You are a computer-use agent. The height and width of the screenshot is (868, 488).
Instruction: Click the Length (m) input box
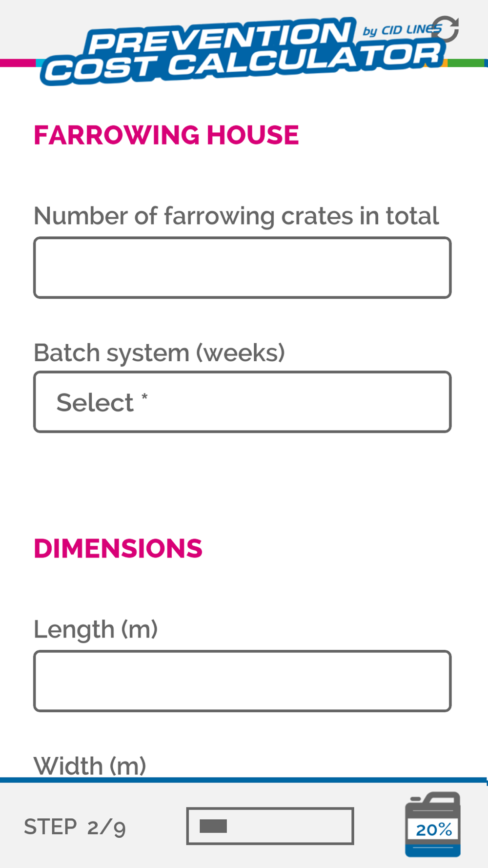(x=243, y=681)
